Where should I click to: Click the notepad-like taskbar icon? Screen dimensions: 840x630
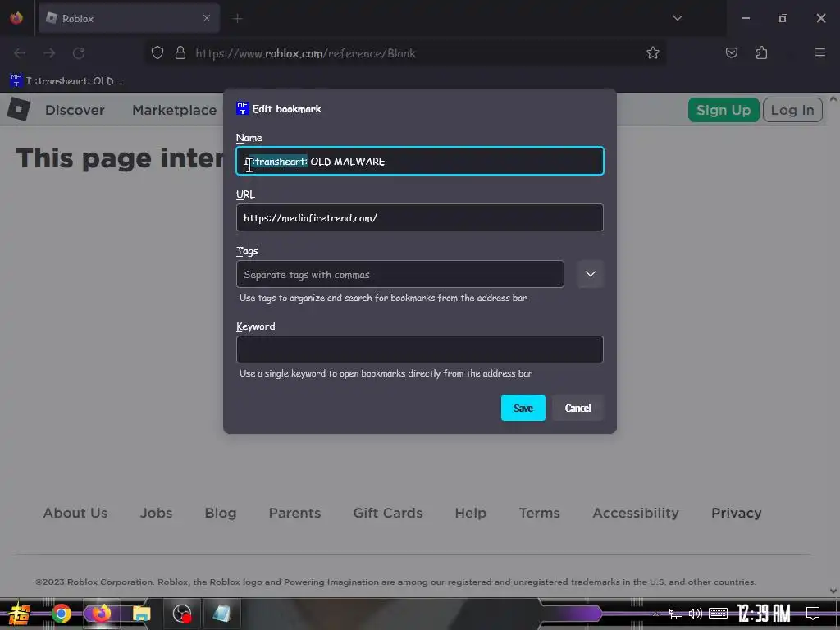[221, 614]
